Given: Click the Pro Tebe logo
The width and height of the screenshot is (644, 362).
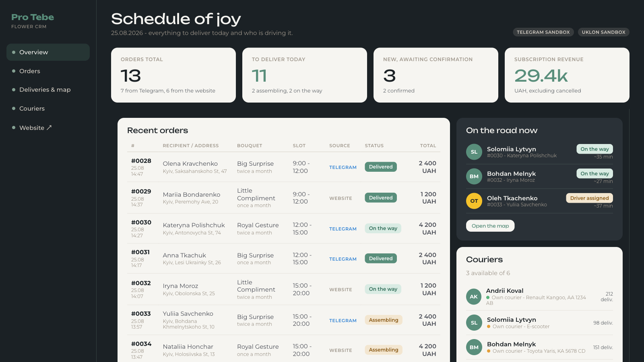Looking at the screenshot, I should pos(33,17).
